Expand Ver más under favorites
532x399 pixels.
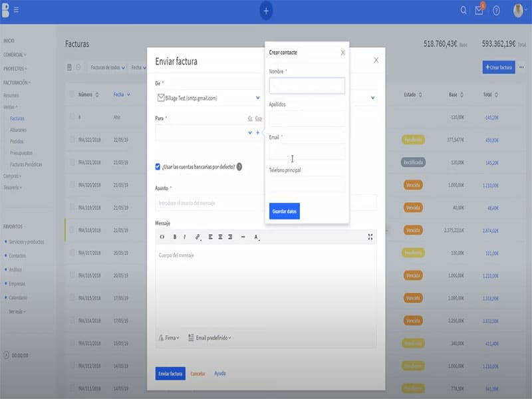pyautogui.click(x=17, y=311)
